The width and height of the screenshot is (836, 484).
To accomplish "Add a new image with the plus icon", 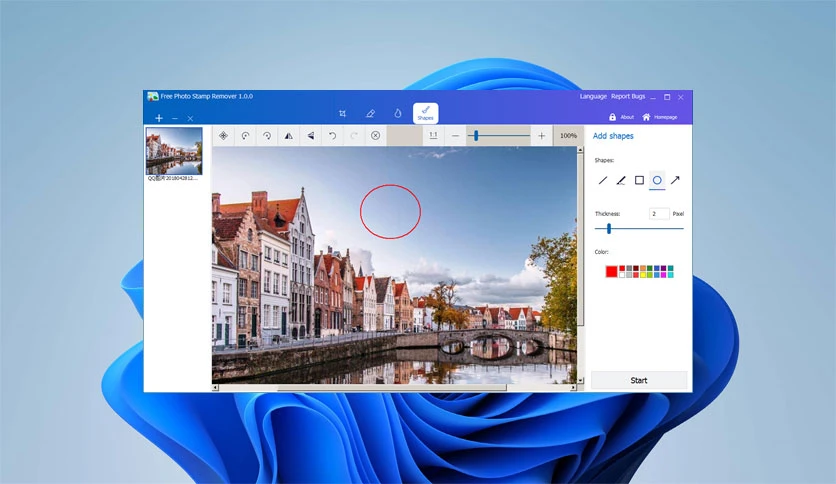I will (x=159, y=118).
